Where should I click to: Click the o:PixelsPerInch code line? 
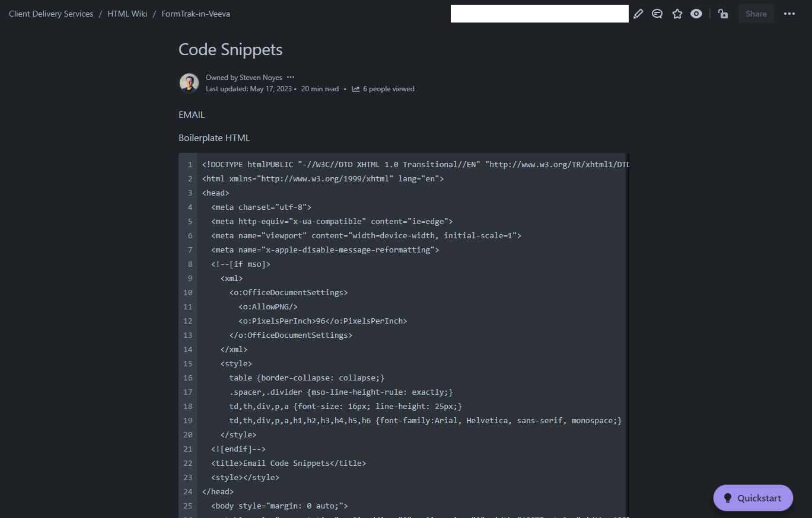pyautogui.click(x=323, y=321)
